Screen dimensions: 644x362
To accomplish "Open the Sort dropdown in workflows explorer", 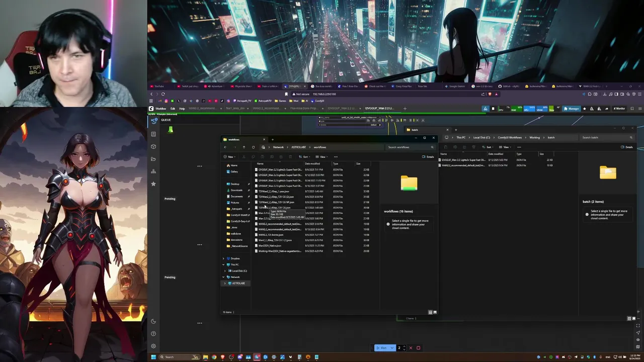I will (304, 157).
